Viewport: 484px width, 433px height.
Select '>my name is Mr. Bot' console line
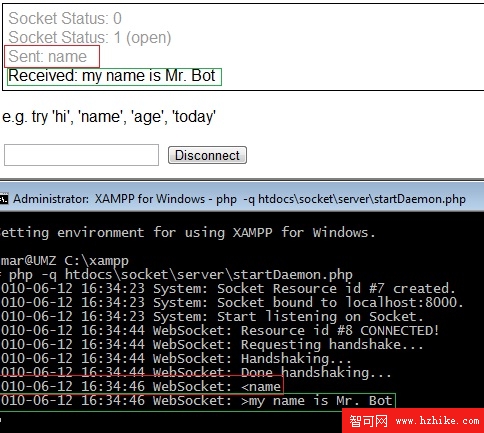pos(196,401)
